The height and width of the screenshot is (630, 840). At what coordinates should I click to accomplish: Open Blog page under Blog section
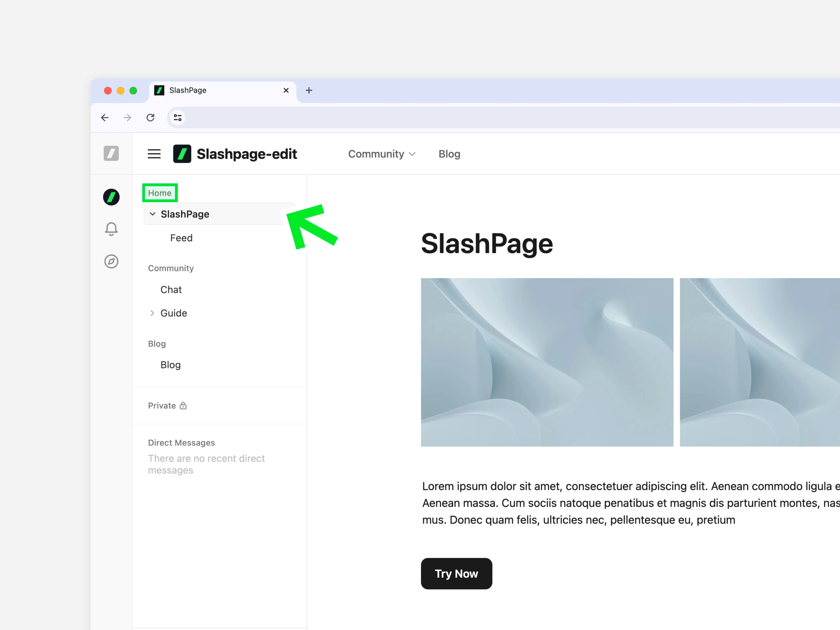click(x=171, y=365)
